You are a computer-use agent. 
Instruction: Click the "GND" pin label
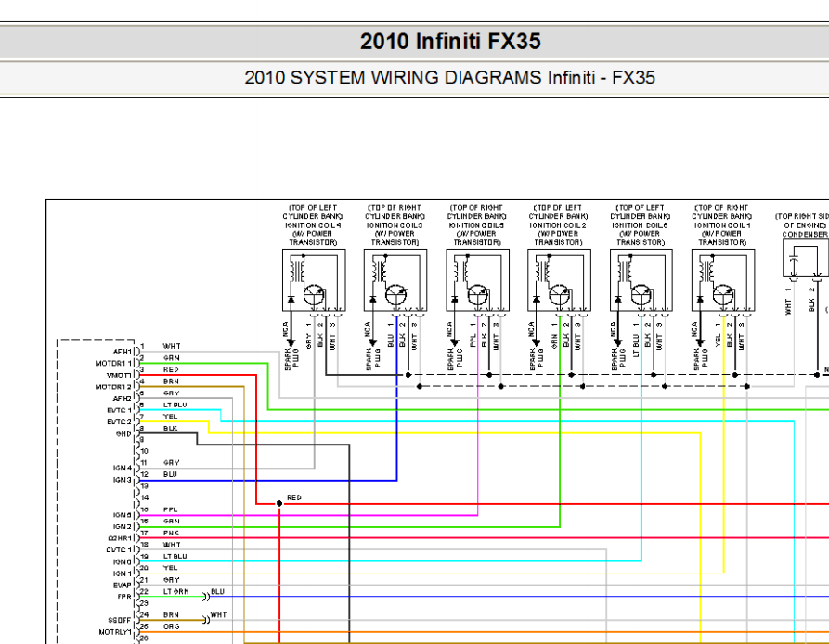(x=123, y=434)
